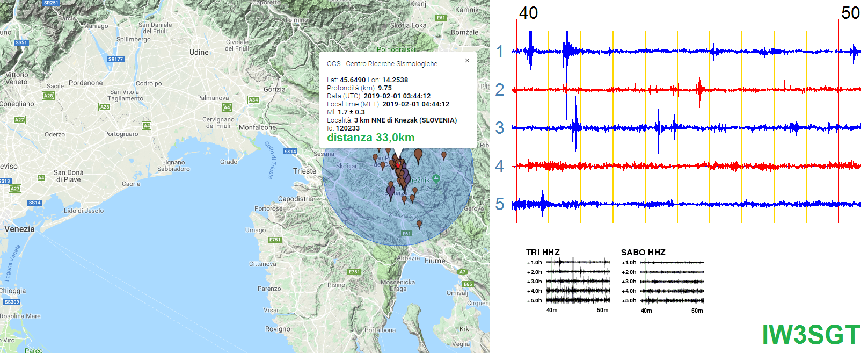Click the 40-minute label above the seismogram

tap(528, 13)
